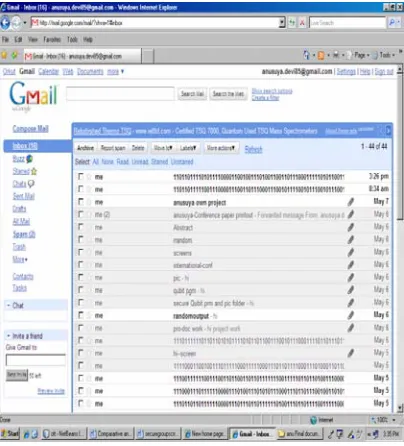Open the 'More actions' dropdown

click(x=220, y=148)
